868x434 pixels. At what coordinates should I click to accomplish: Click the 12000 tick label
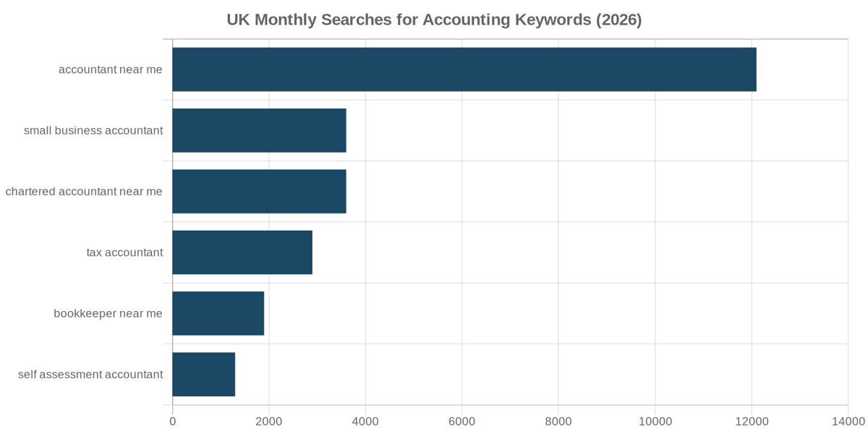(x=752, y=421)
